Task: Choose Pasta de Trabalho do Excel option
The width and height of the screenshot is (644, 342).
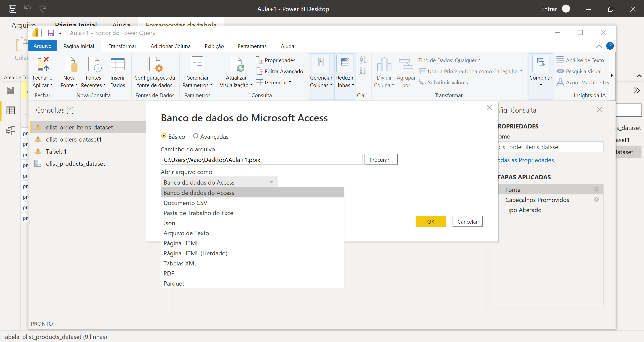Action: pos(253,213)
